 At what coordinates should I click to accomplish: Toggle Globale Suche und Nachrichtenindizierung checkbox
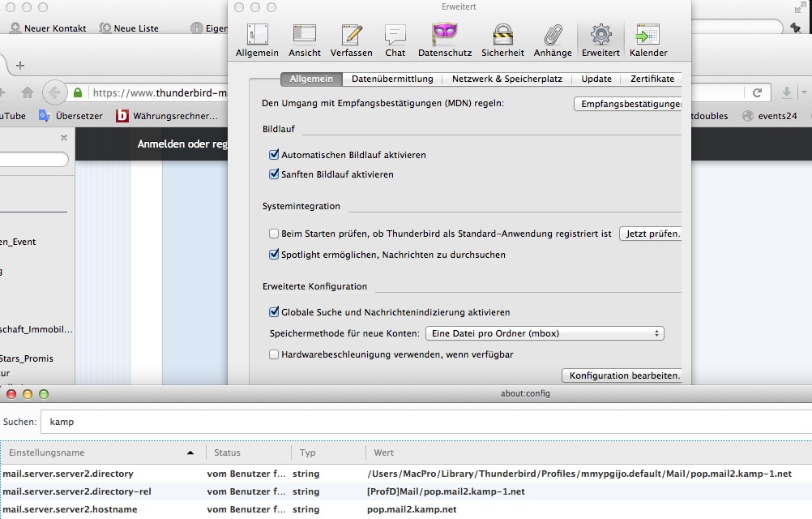click(x=274, y=312)
